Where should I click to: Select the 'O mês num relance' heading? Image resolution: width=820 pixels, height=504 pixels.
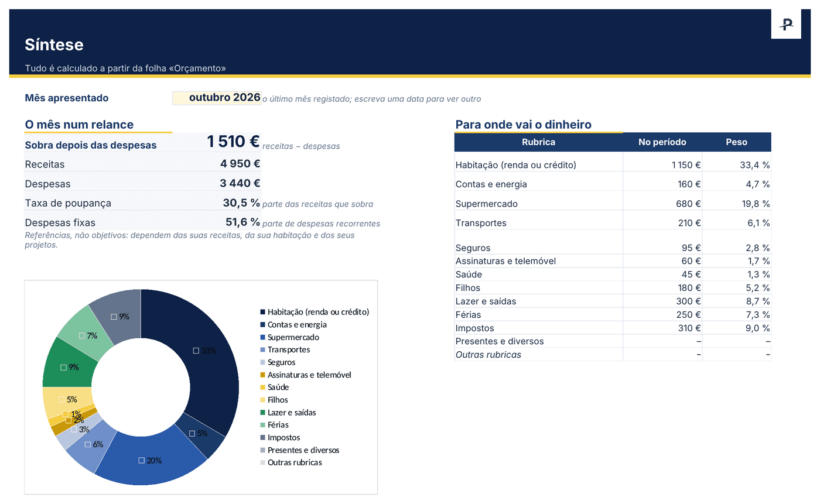pyautogui.click(x=79, y=125)
